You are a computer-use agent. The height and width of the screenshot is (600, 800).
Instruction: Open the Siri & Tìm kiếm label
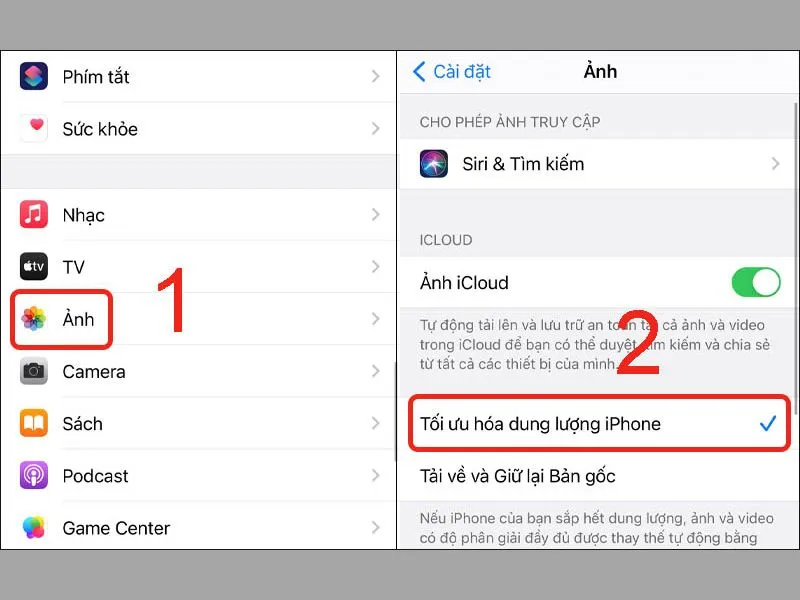523,164
